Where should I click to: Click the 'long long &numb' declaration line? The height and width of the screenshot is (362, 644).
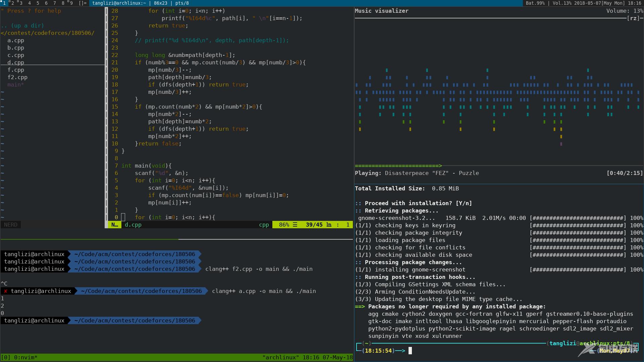point(185,55)
